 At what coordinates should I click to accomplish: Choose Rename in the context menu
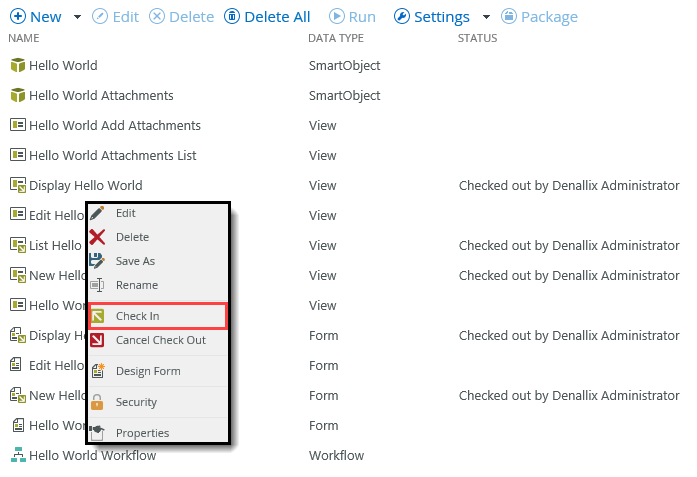(x=136, y=285)
